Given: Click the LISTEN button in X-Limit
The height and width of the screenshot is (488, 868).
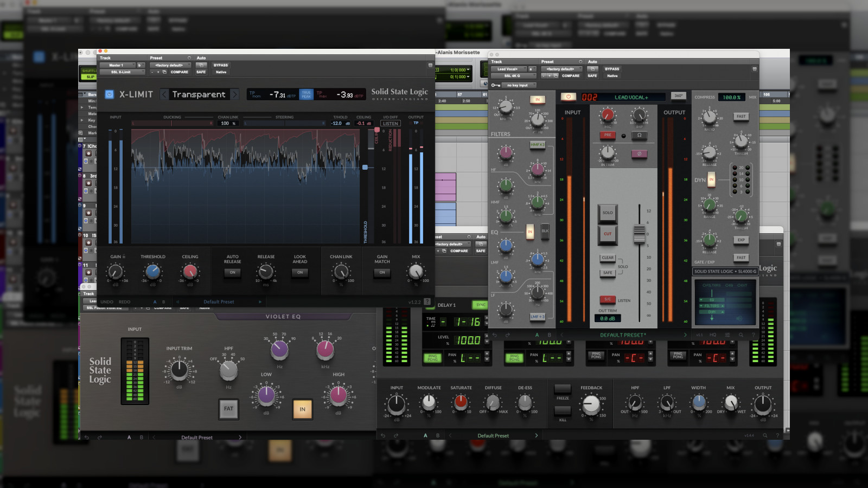Looking at the screenshot, I should (x=390, y=124).
